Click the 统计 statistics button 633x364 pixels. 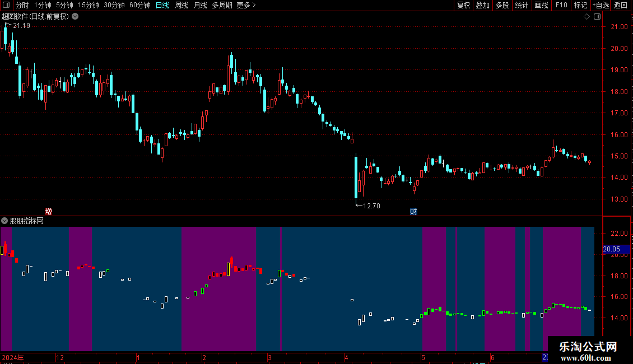pyautogui.click(x=522, y=5)
